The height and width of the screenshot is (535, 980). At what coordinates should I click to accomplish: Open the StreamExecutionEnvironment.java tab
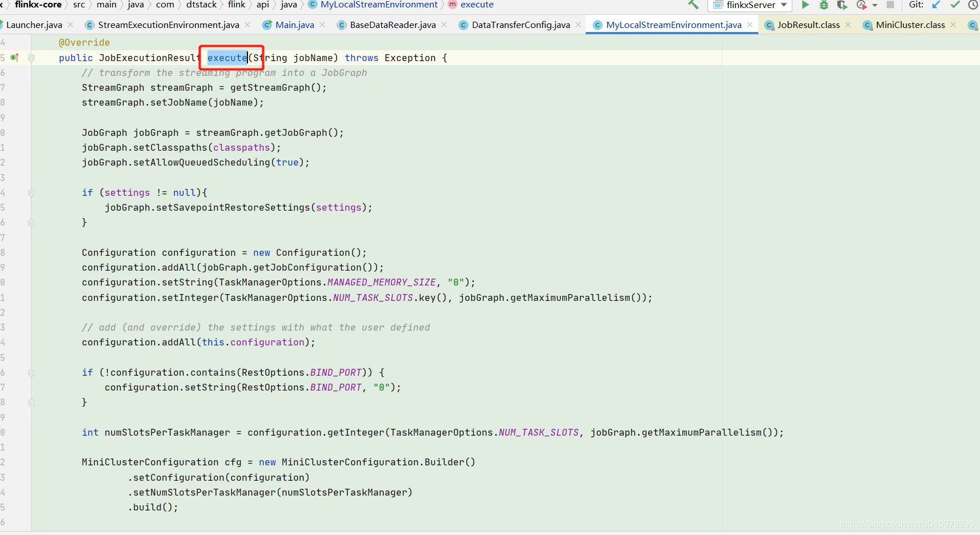coord(168,25)
